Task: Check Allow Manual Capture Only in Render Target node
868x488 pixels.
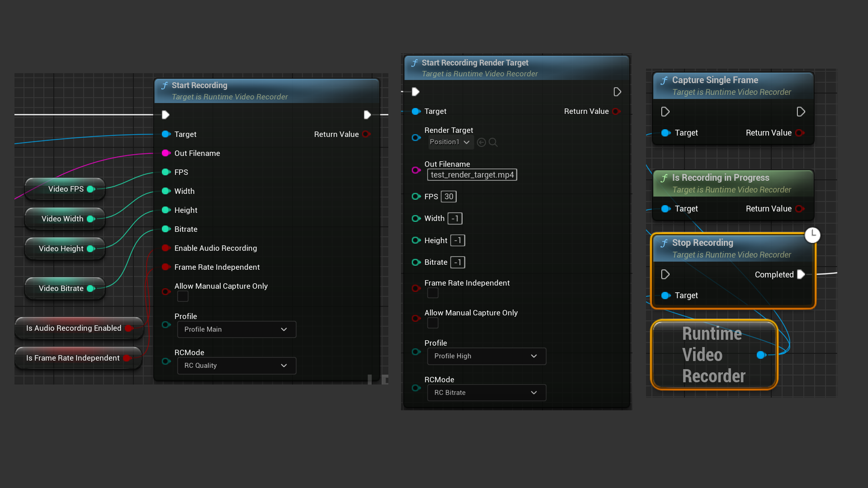Action: click(x=433, y=323)
